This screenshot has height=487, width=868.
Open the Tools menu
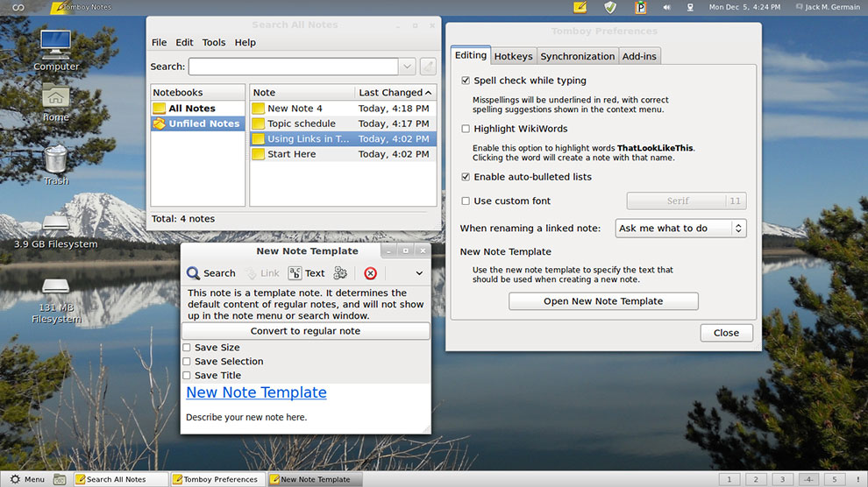pyautogui.click(x=214, y=43)
